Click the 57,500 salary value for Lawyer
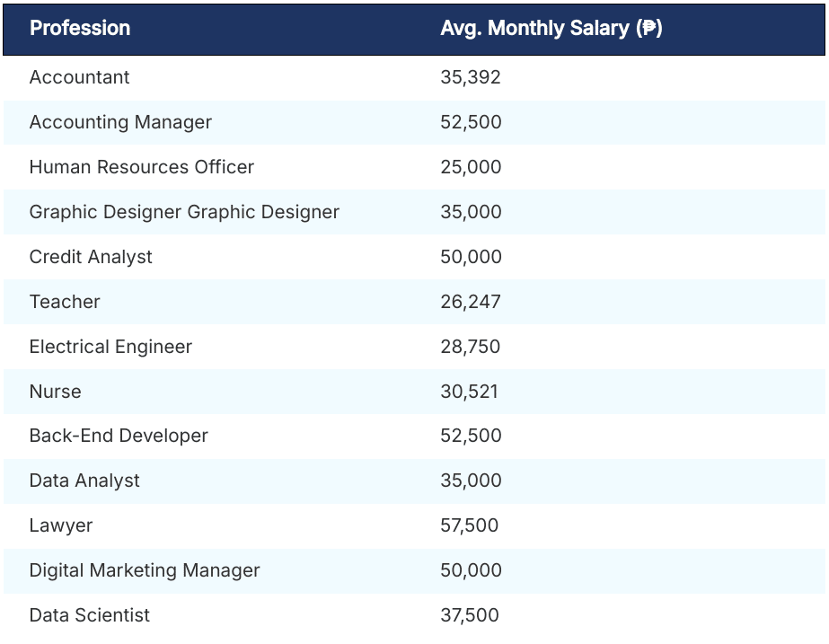The image size is (829, 644). tap(469, 525)
